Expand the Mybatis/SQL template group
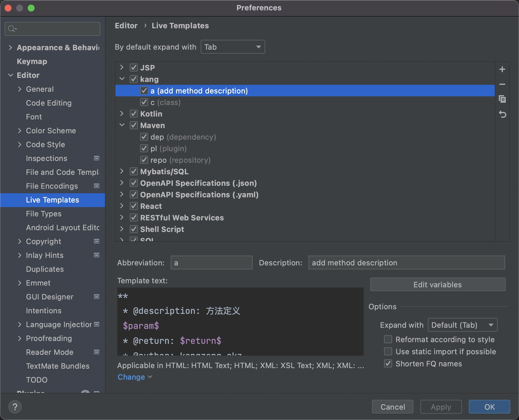This screenshot has height=420, width=519. pyautogui.click(x=122, y=171)
